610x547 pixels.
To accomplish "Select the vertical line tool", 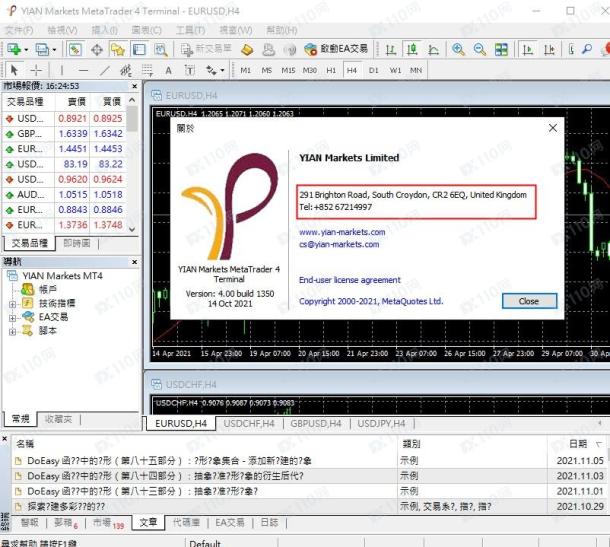I will click(61, 70).
